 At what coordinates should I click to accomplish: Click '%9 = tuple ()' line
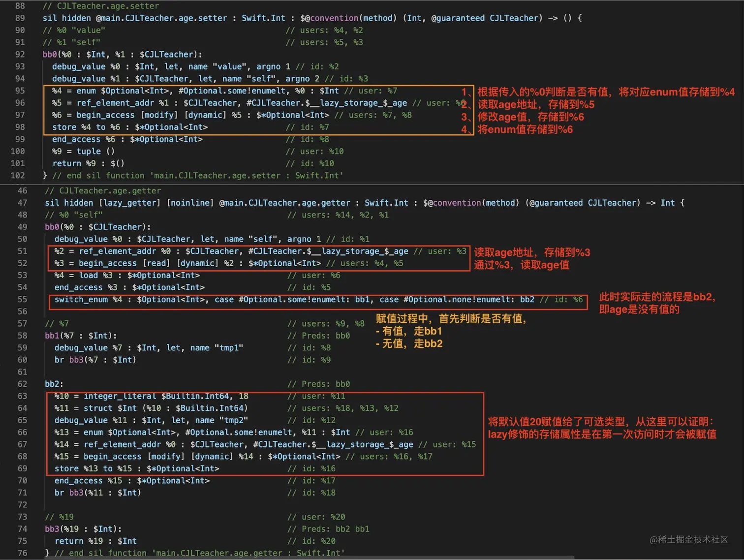tap(83, 151)
